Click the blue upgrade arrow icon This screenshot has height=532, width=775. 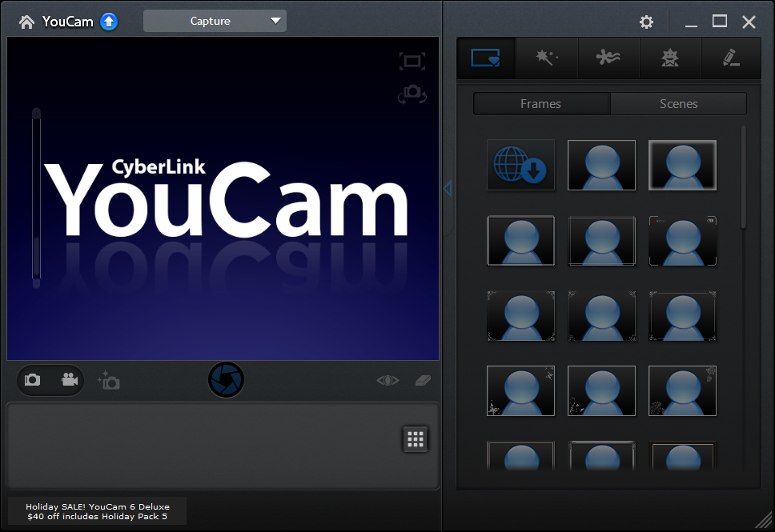[109, 22]
